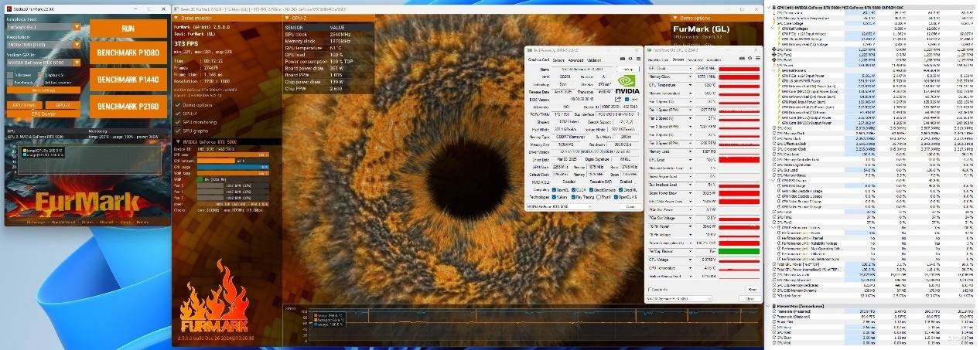Click Close button in GPU-Z graphics card window

629,208
